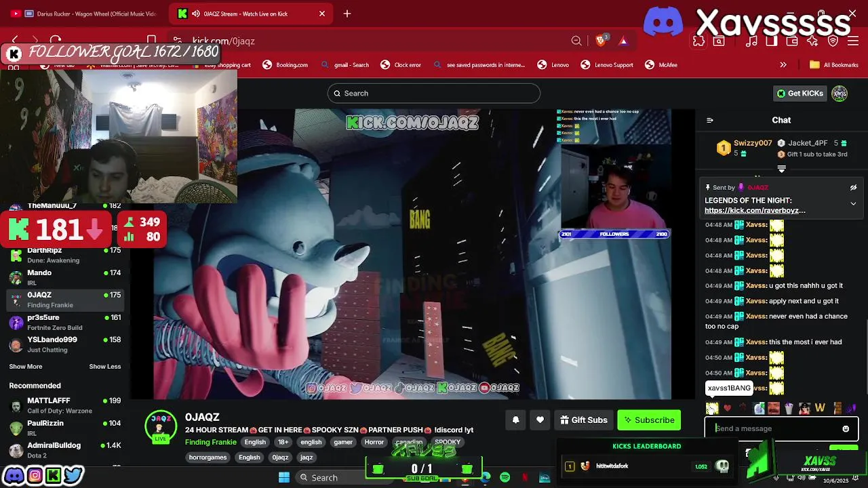
Task: Expand the gift leaderboard handle under Swizzy007
Action: click(x=781, y=169)
